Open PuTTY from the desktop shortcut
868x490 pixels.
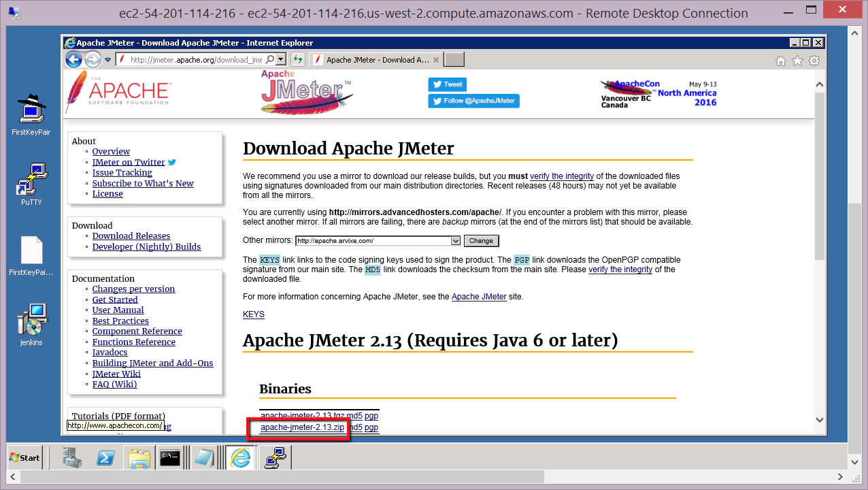(31, 184)
